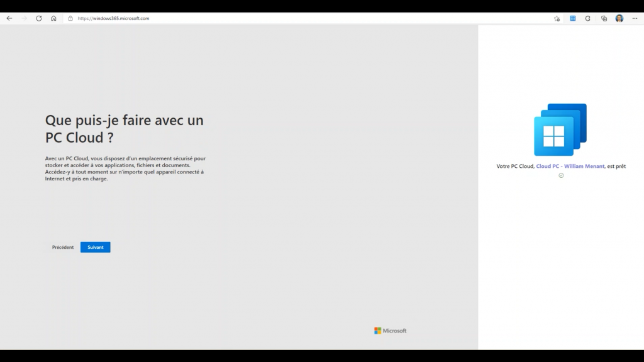Screen dimensions: 644x362
Task: Open the Collections icon in toolbar
Action: click(x=604, y=18)
